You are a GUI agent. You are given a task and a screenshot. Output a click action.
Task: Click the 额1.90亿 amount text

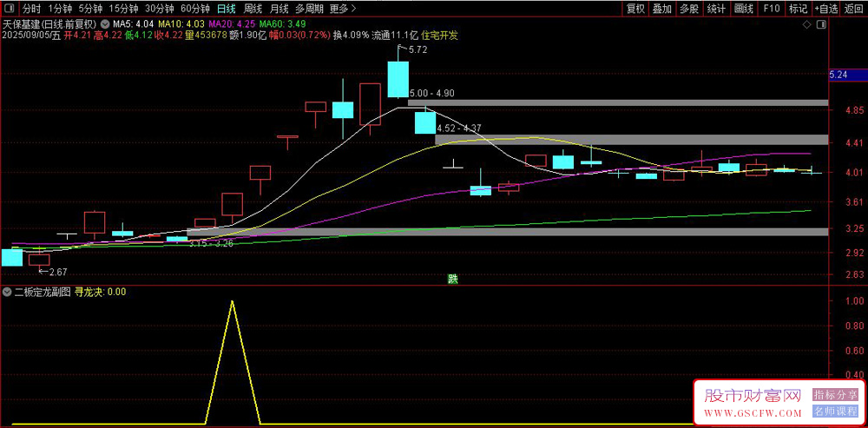(x=247, y=36)
